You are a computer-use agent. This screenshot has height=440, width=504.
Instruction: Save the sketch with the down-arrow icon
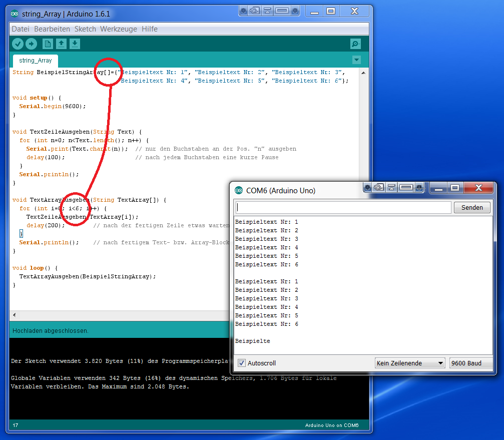coord(75,44)
